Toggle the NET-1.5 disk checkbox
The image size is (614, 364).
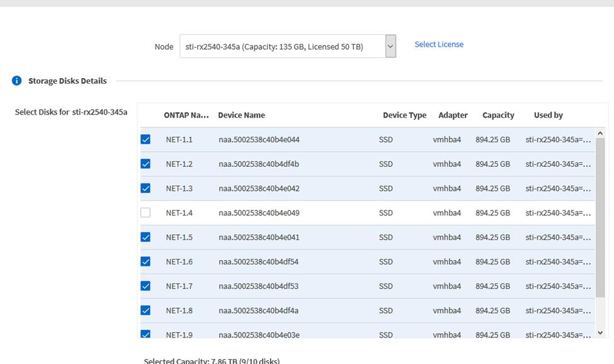[145, 237]
